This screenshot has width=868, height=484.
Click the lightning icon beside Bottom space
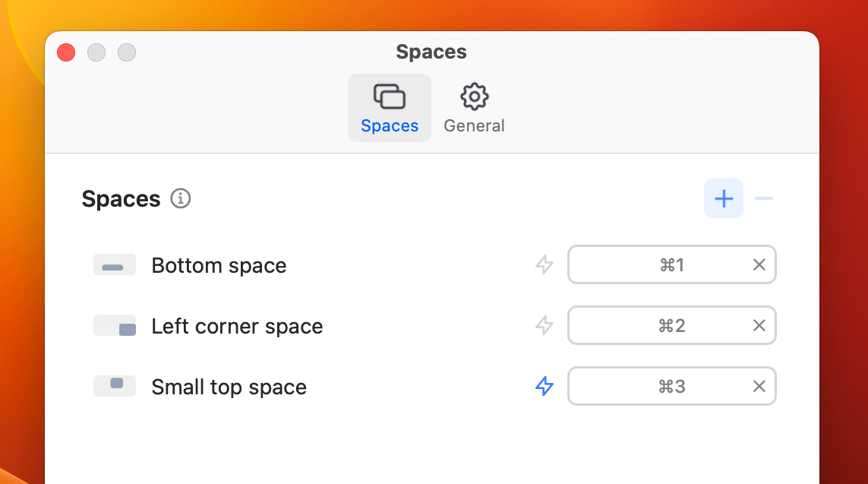pyautogui.click(x=544, y=264)
